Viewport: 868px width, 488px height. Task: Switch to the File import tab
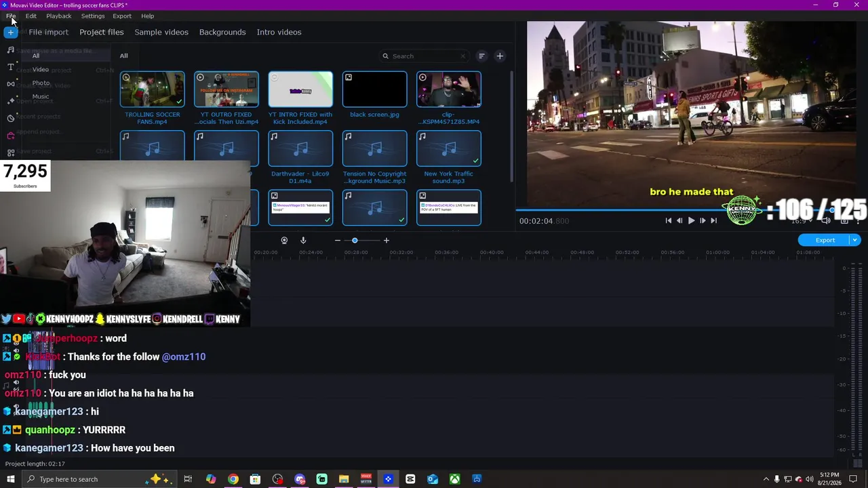click(x=48, y=32)
